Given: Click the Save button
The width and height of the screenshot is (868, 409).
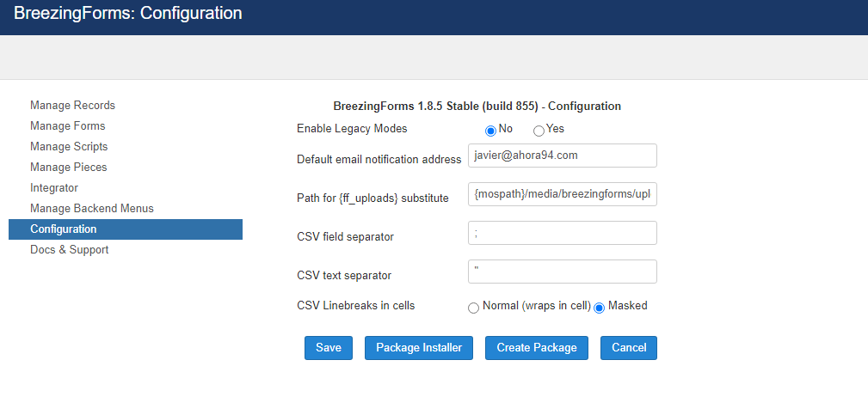Looking at the screenshot, I should tap(329, 348).
